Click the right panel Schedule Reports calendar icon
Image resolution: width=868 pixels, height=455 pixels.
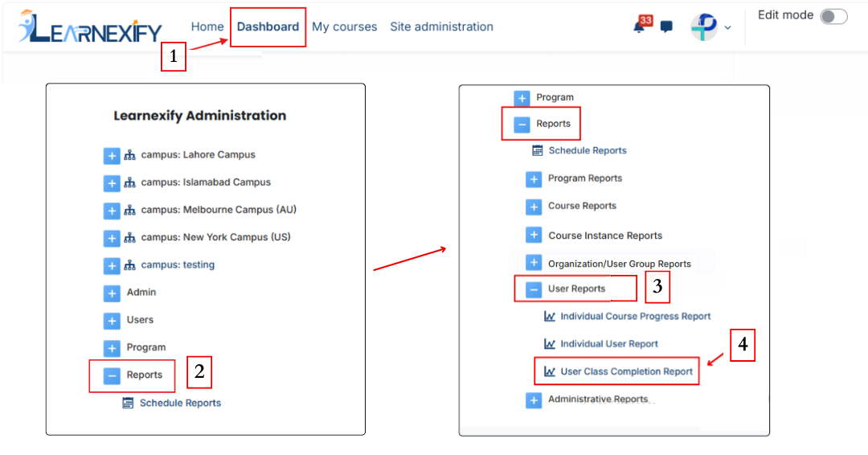pyautogui.click(x=537, y=150)
